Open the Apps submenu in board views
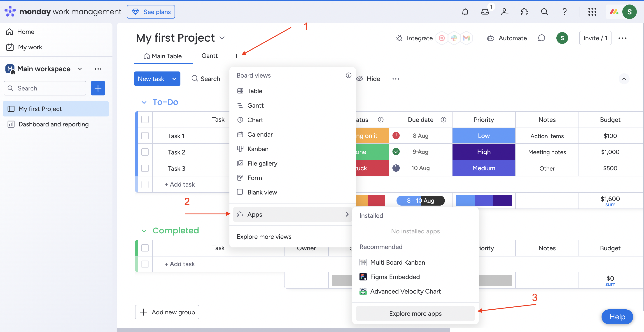Viewport: 644px width, 332px height. (254, 214)
